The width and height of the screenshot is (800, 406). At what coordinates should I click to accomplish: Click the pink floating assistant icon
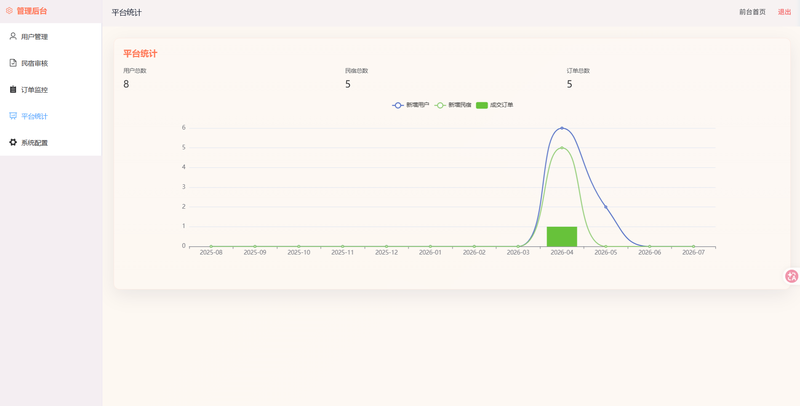(791, 276)
